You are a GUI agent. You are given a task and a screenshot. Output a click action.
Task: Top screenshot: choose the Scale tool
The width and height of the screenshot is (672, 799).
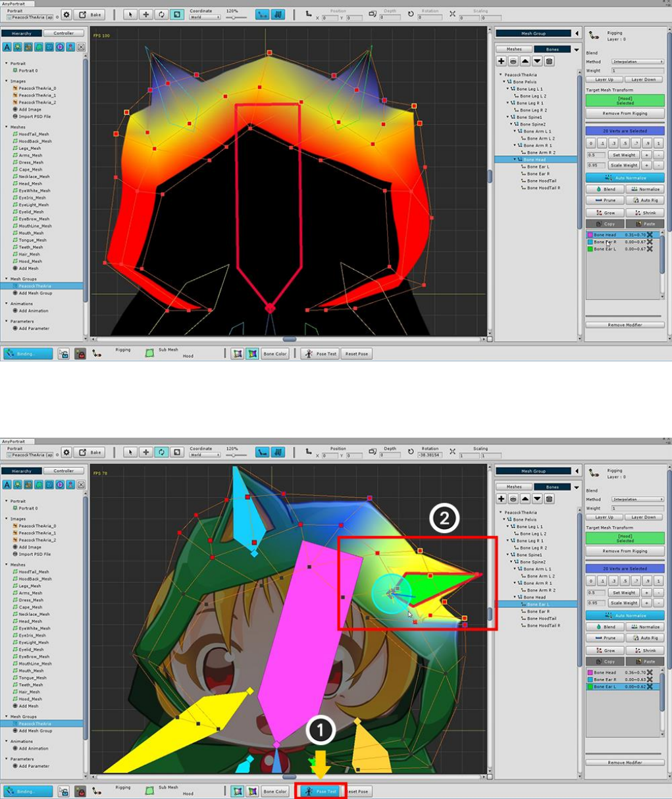pos(177,14)
